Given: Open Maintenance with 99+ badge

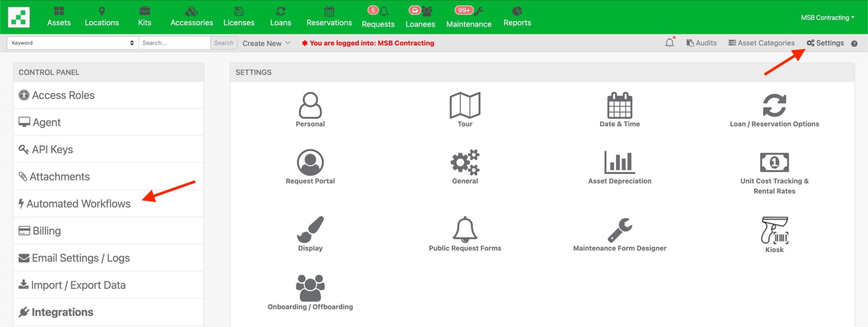Looking at the screenshot, I should point(469,17).
